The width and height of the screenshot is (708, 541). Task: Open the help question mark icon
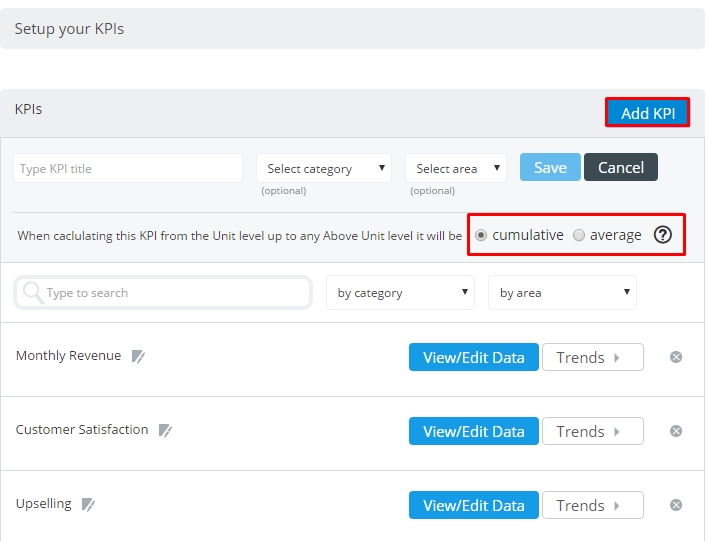click(x=662, y=235)
